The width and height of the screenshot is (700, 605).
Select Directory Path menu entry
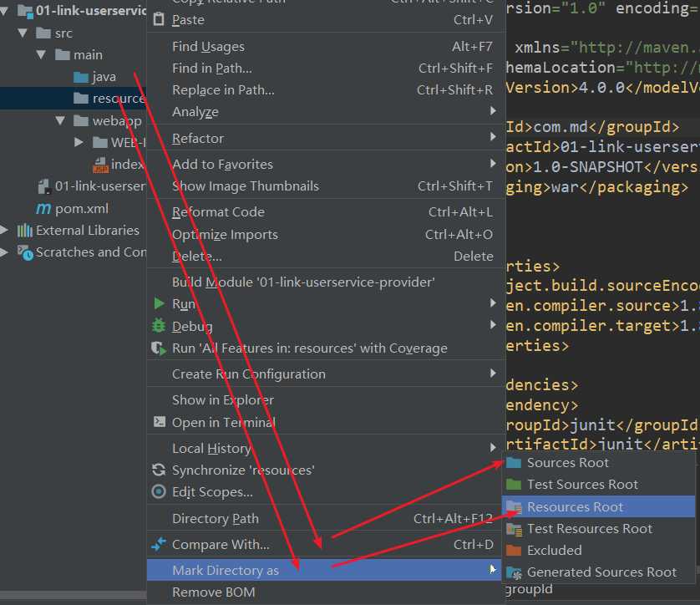[x=326, y=518]
